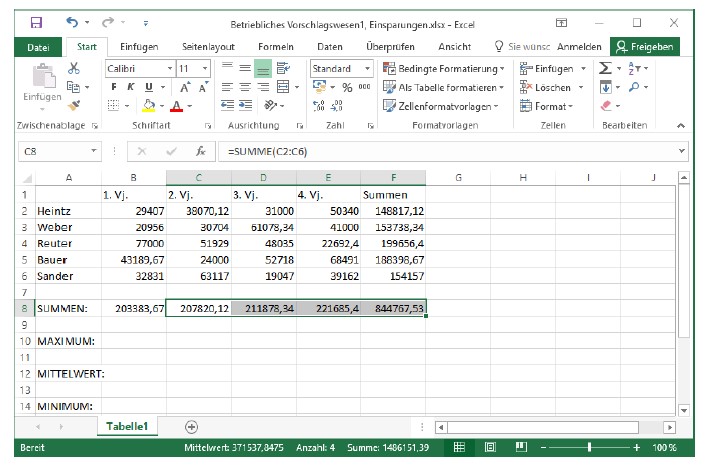This screenshot has height=468, width=707.
Task: Switch to page layout view
Action: click(x=490, y=447)
